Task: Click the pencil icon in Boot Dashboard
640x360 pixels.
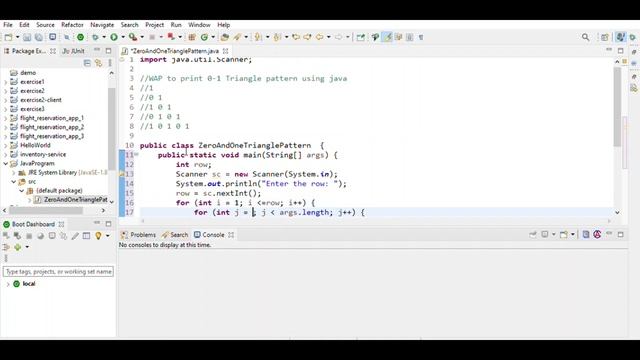Action: coord(75,236)
